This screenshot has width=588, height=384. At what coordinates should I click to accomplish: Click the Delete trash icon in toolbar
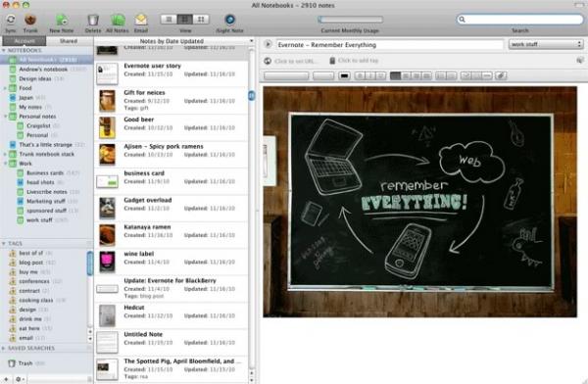pyautogui.click(x=93, y=20)
